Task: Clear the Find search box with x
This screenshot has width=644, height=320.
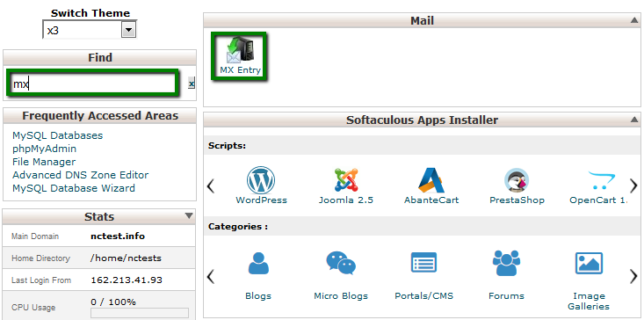Action: point(192,84)
